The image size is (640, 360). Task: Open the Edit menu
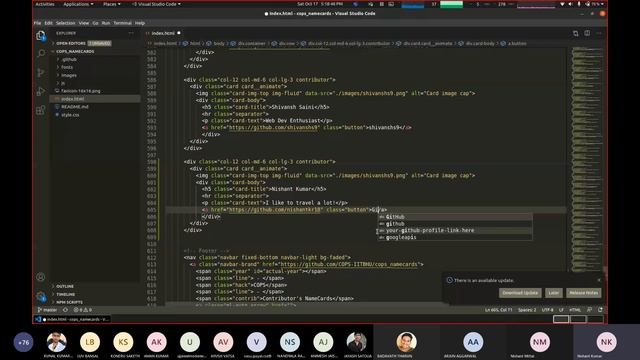[x=49, y=23]
